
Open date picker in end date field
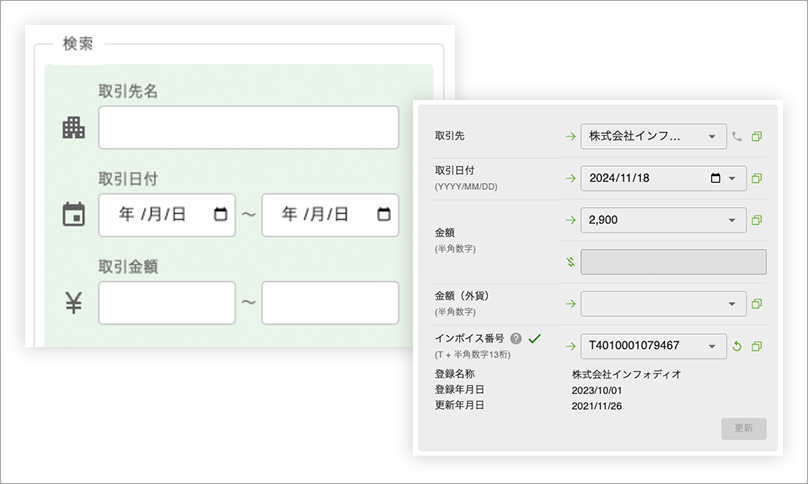(x=384, y=214)
